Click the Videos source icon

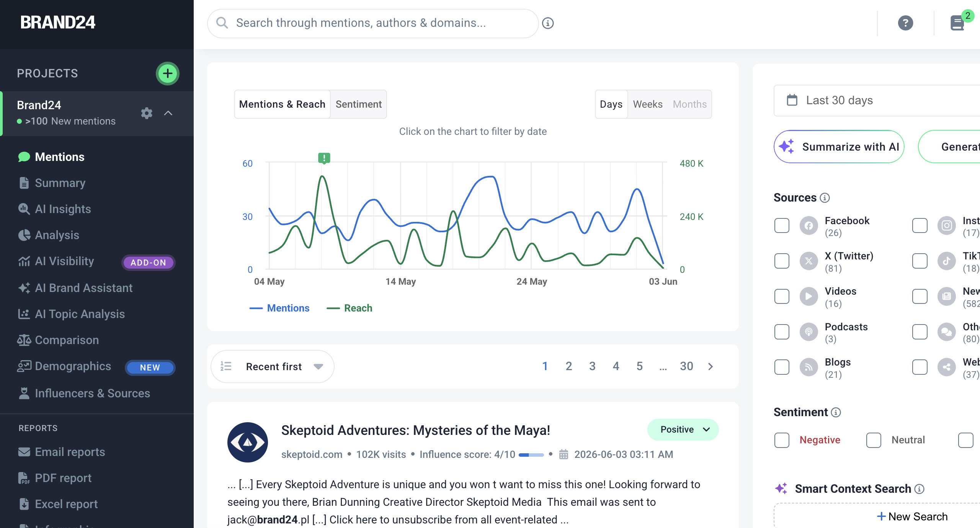(x=808, y=297)
